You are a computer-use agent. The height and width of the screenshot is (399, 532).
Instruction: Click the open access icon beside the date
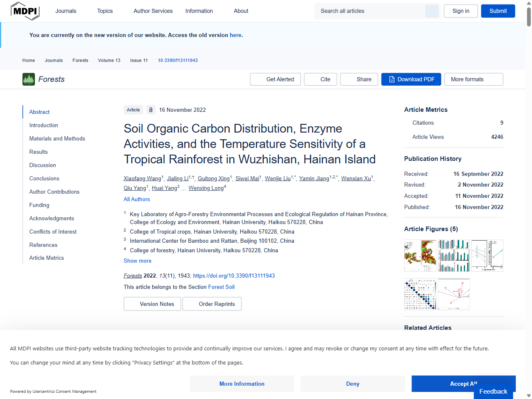point(150,110)
